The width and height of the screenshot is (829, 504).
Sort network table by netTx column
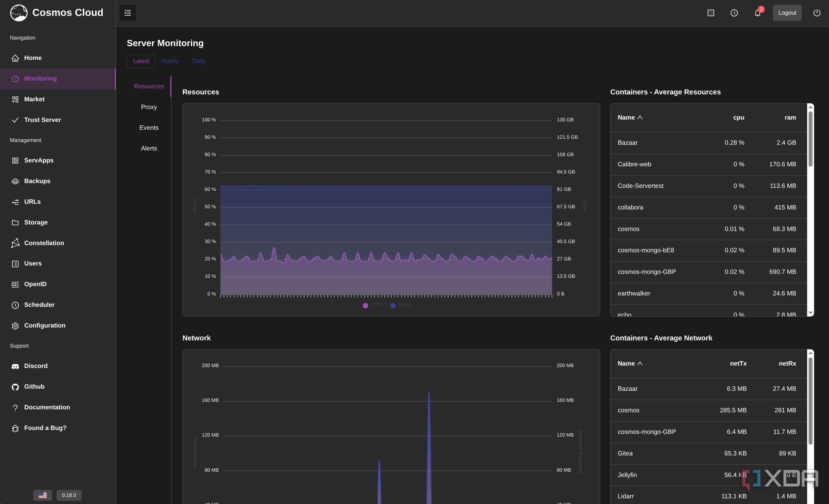738,363
